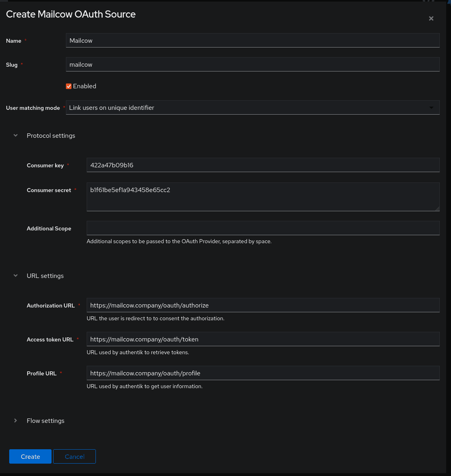Click the Access token URL input
Viewport: 451px width, 476px height.
(x=263, y=339)
